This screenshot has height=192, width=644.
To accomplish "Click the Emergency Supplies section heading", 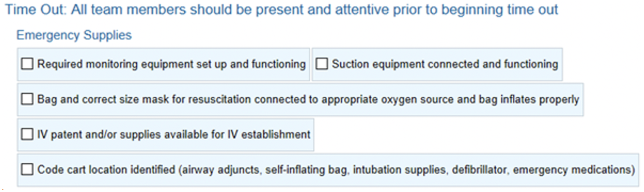I will tap(74, 35).
